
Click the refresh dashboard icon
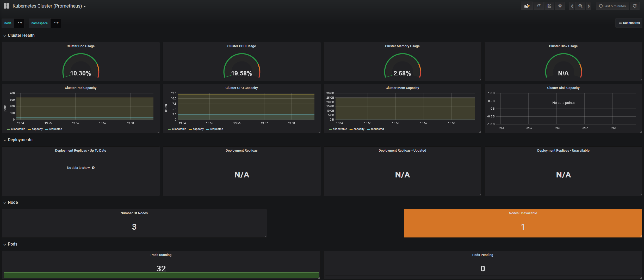[x=635, y=6]
